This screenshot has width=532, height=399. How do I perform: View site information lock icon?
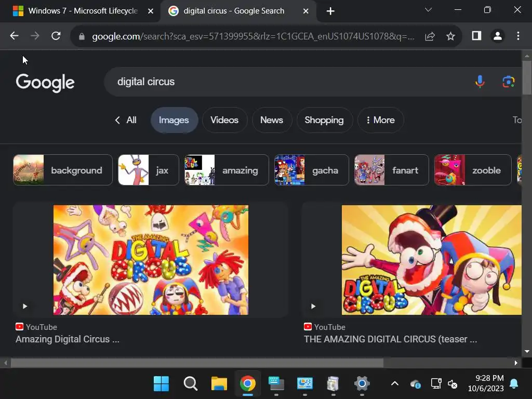82,36
